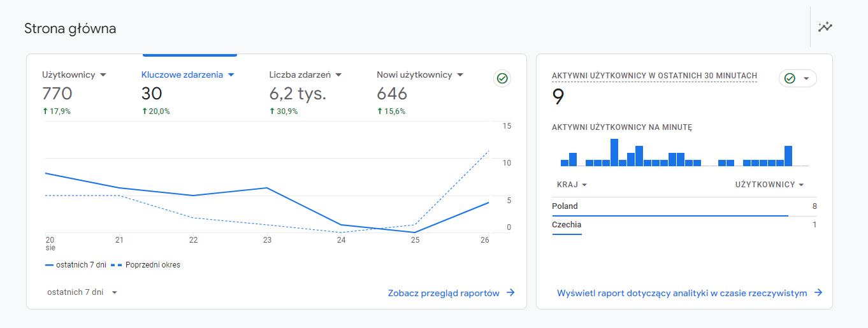868x328 pixels.
Task: Switch to the 646 Nowi użytkownicy tab
Action: tap(392, 94)
